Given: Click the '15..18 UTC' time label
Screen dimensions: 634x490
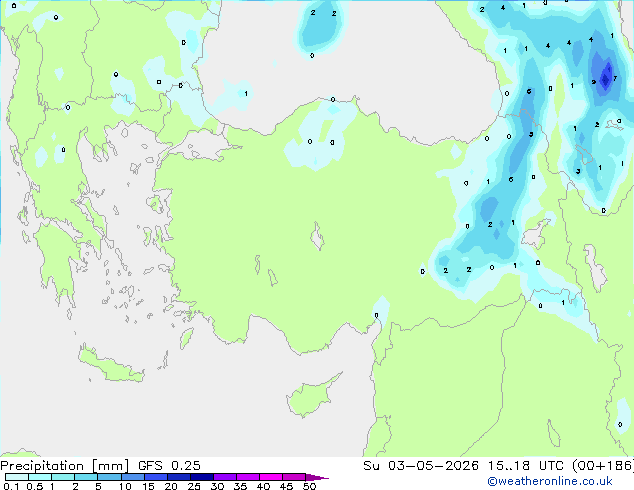Looking at the screenshot, I should [x=526, y=466].
